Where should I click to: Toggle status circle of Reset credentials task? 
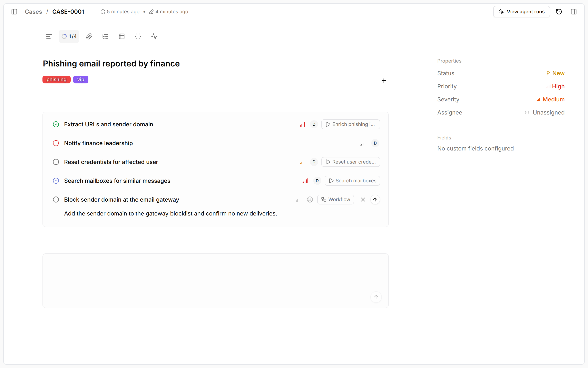[x=56, y=162]
